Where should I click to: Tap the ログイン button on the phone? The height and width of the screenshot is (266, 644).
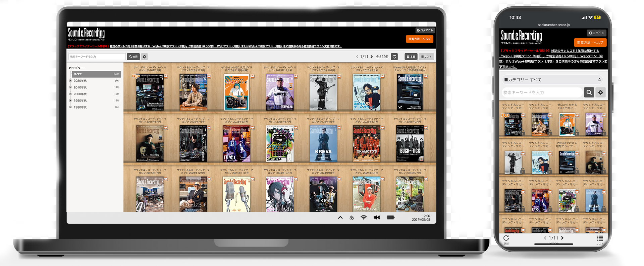[x=596, y=33]
